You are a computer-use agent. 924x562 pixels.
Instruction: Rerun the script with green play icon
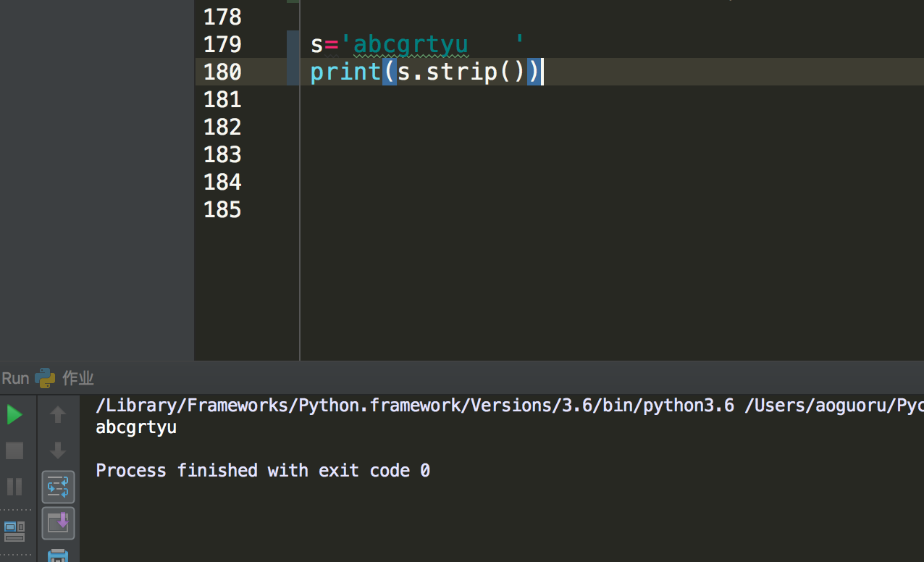(14, 415)
